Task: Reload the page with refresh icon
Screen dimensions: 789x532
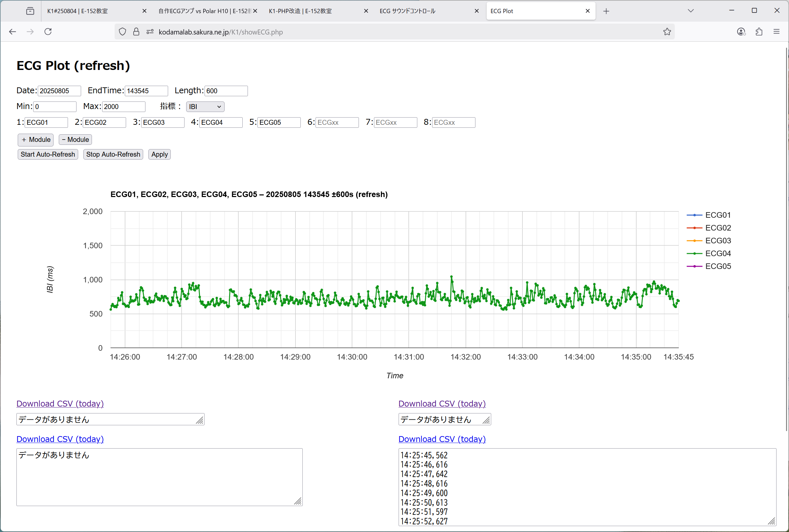Action: (48, 32)
